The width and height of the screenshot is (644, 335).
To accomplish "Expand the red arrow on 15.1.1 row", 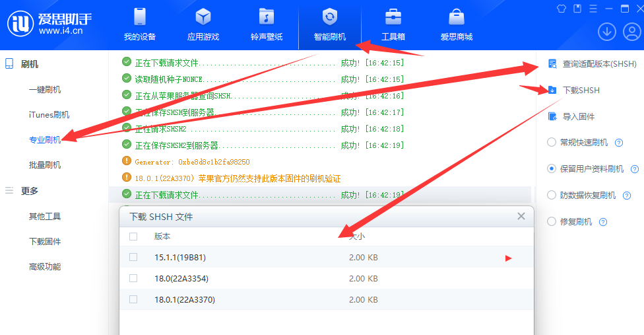I will coord(508,258).
